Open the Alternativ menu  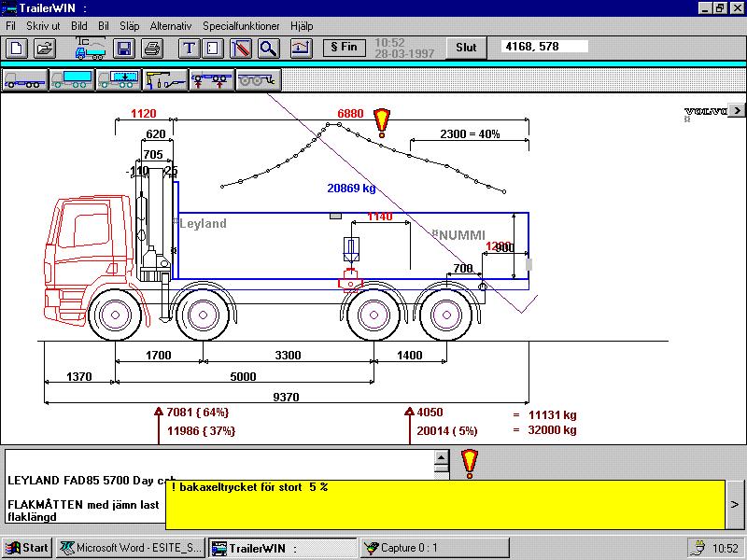171,26
